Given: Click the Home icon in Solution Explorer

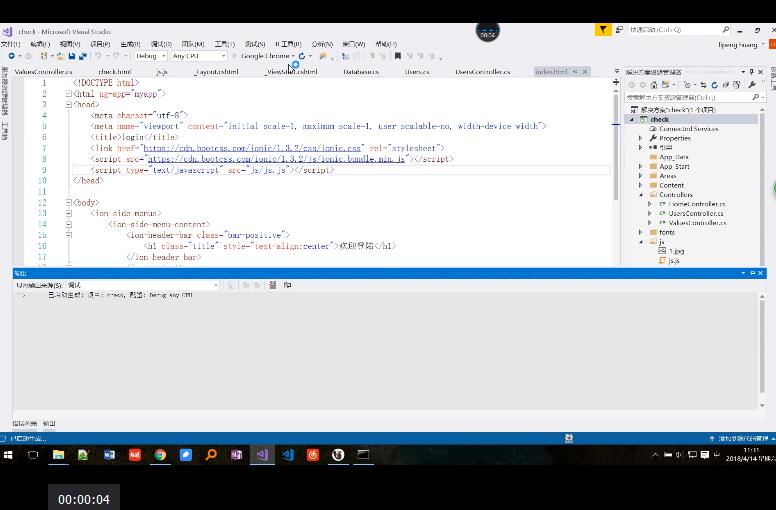Looking at the screenshot, I should pos(654,85).
